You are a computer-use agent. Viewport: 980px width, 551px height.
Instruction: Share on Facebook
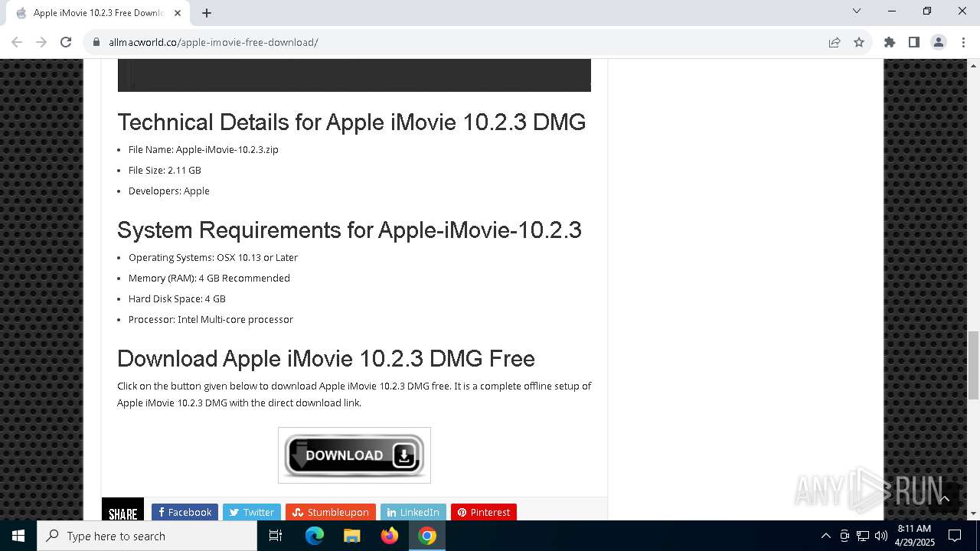coord(185,512)
